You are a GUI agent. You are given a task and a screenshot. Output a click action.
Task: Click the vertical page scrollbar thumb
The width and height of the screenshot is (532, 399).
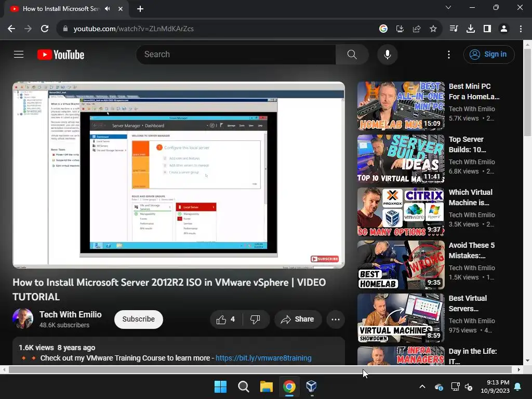point(527,92)
